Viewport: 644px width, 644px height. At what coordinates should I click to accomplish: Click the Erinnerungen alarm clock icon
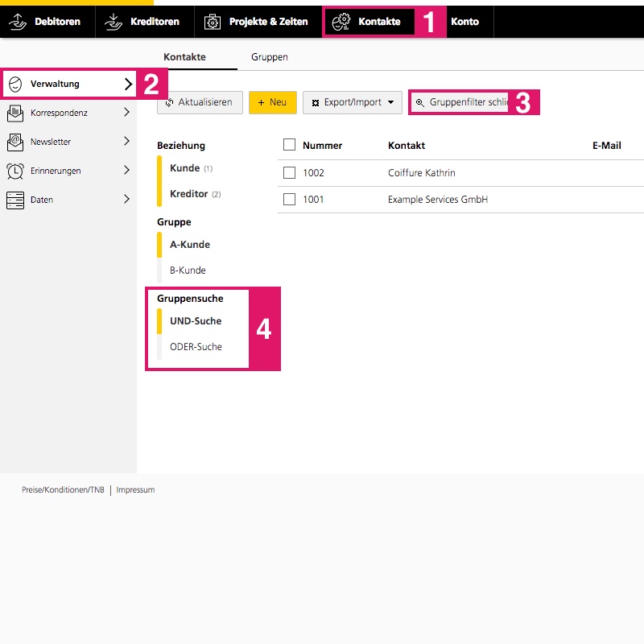click(15, 171)
